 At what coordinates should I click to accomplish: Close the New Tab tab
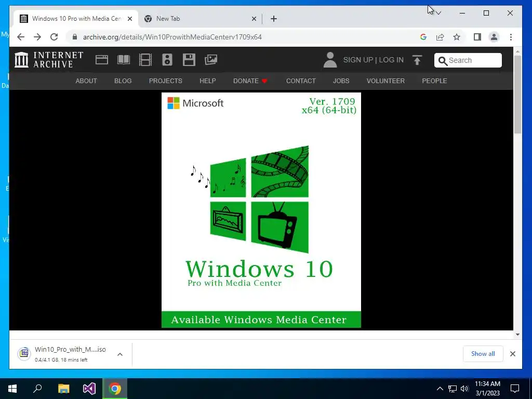tap(254, 19)
